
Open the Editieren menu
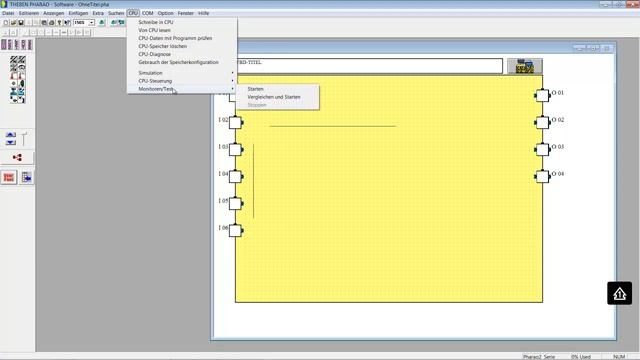click(x=29, y=13)
